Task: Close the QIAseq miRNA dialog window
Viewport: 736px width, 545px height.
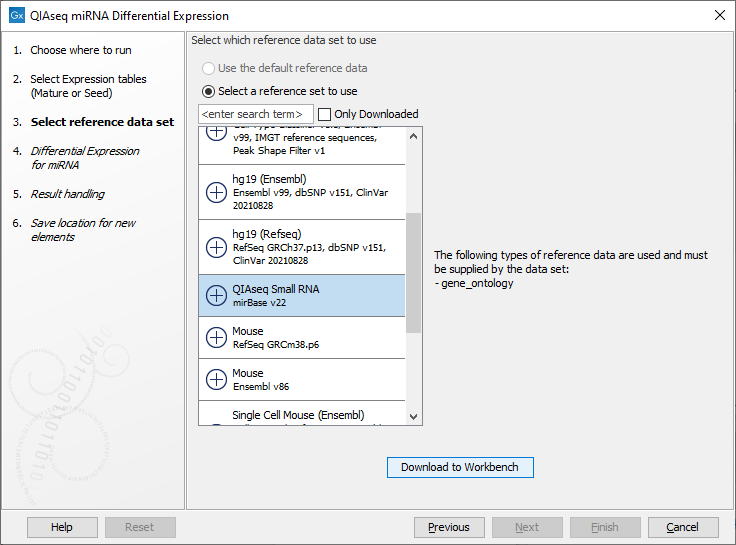Action: [x=719, y=16]
